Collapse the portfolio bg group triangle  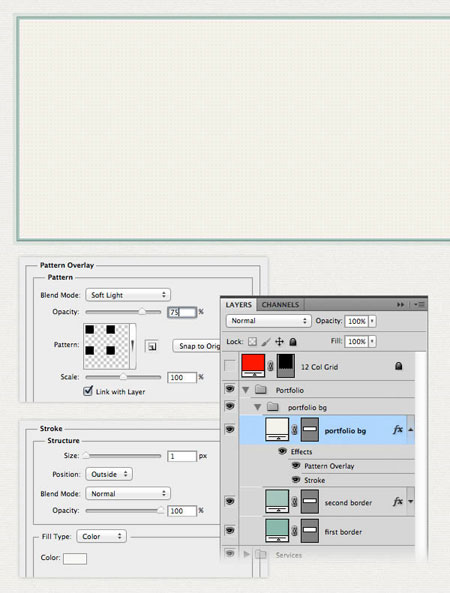[258, 407]
